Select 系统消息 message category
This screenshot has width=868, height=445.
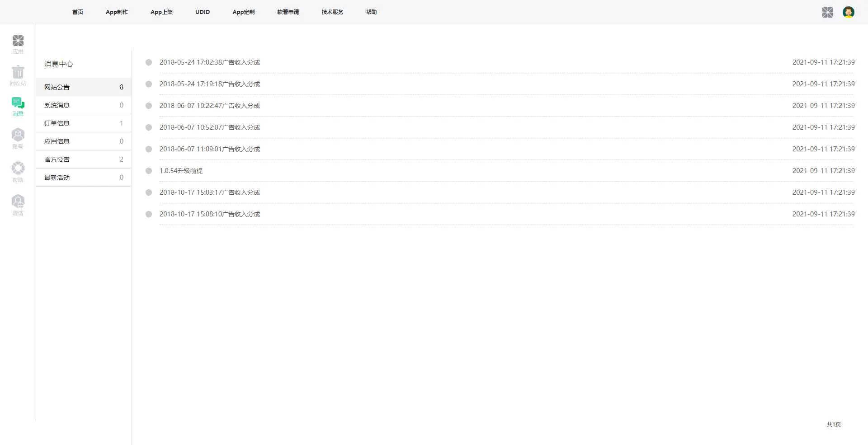coord(84,105)
